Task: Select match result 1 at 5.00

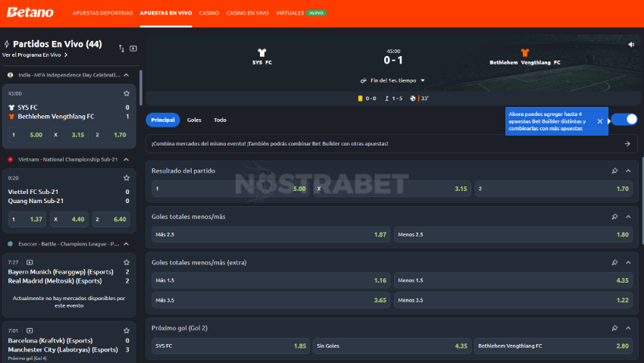Action: pos(230,189)
